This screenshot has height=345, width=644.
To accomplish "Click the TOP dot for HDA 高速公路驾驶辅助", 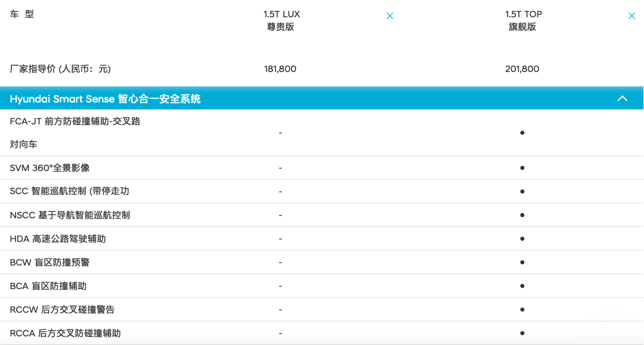I will click(x=522, y=238).
